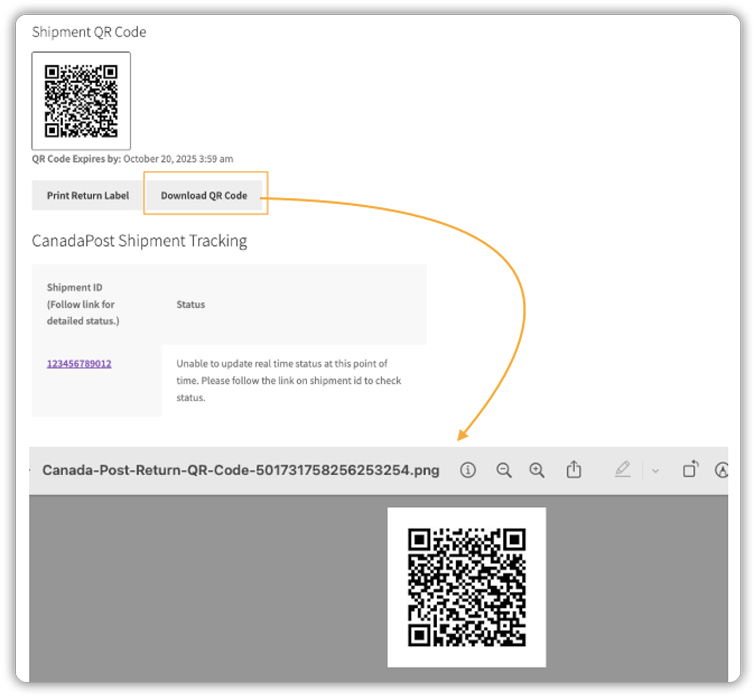Viewport: 754px width, 700px height.
Task: Click the small Shipment QR code thumbnail
Action: [x=81, y=101]
